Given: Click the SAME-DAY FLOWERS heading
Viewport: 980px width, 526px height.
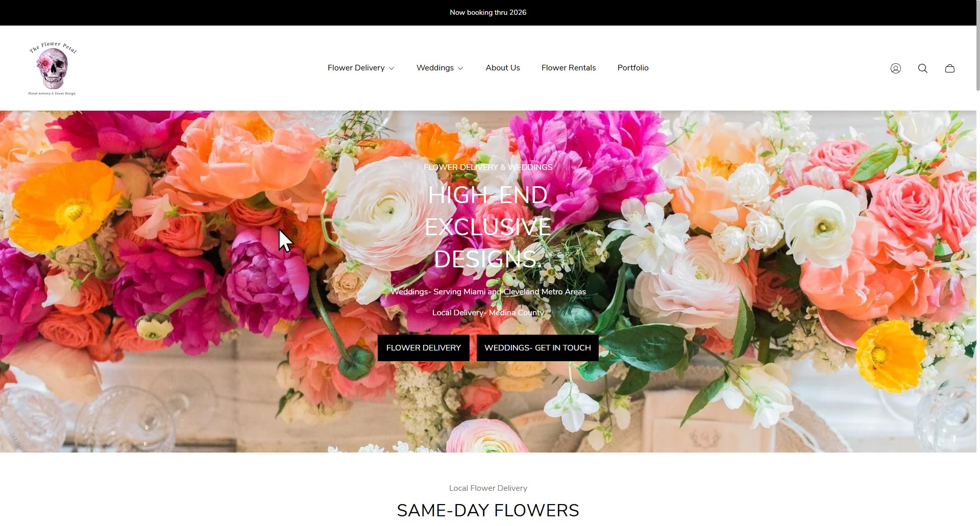Looking at the screenshot, I should click(x=488, y=510).
